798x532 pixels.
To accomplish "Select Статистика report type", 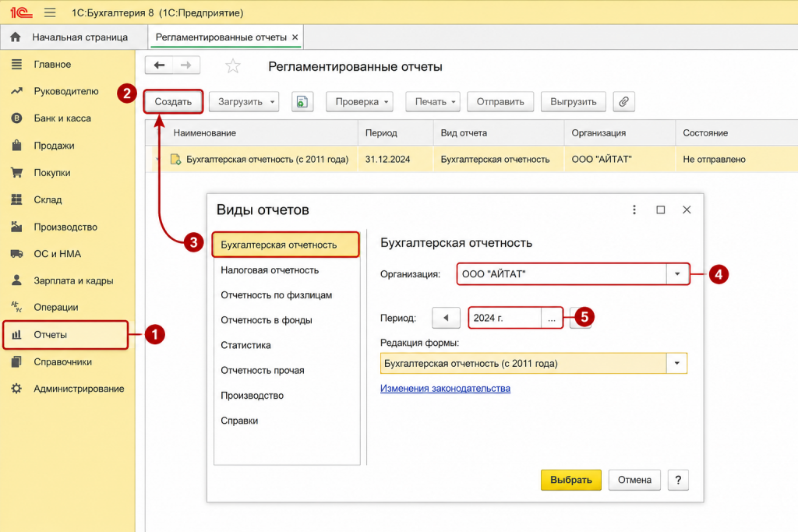I will pos(286,345).
